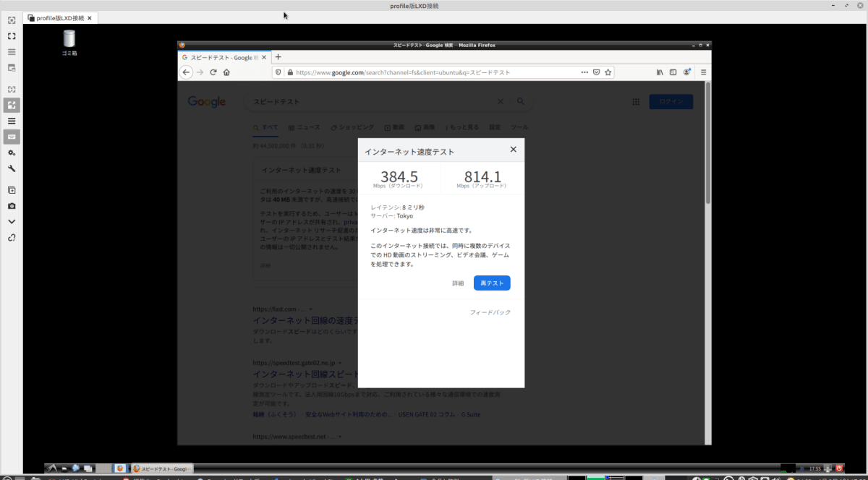This screenshot has height=480, width=868.
Task: Expand the もっと見る search menu
Action: (x=462, y=127)
